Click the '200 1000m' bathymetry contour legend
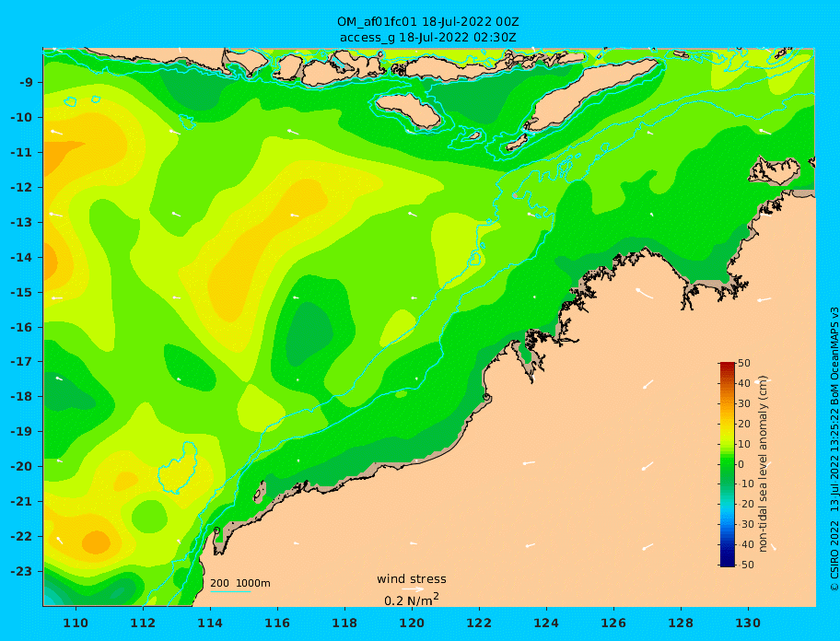This screenshot has width=840, height=641. [x=240, y=583]
